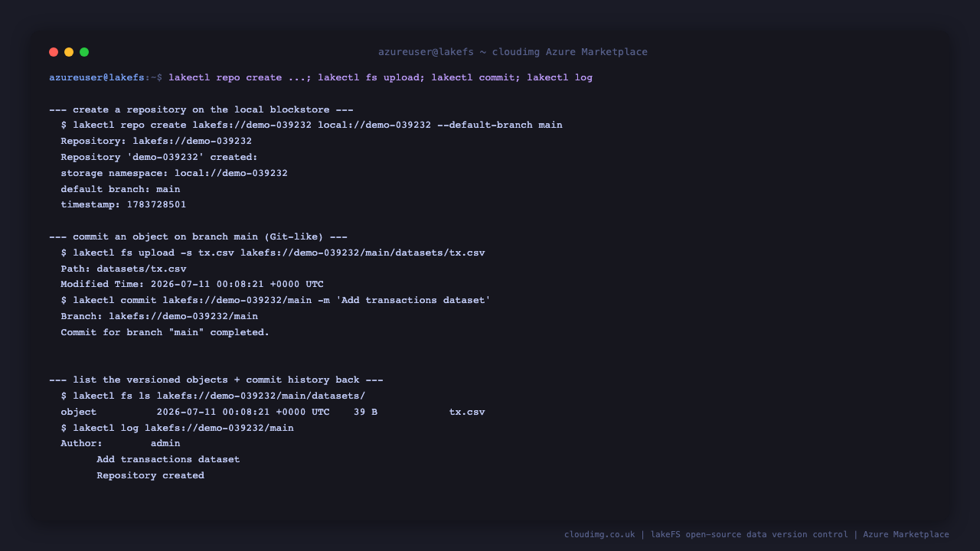The width and height of the screenshot is (980, 551).
Task: Click the header '--- create a repository on the local blockstore ---'
Action: 201,109
